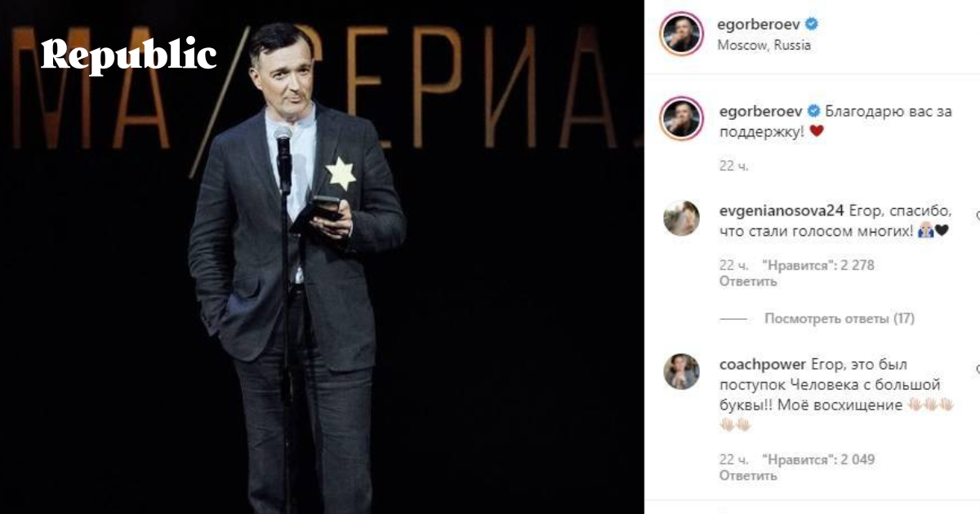Open evgenianosova24 commenter avatar
The width and height of the screenshot is (980, 514).
click(681, 218)
